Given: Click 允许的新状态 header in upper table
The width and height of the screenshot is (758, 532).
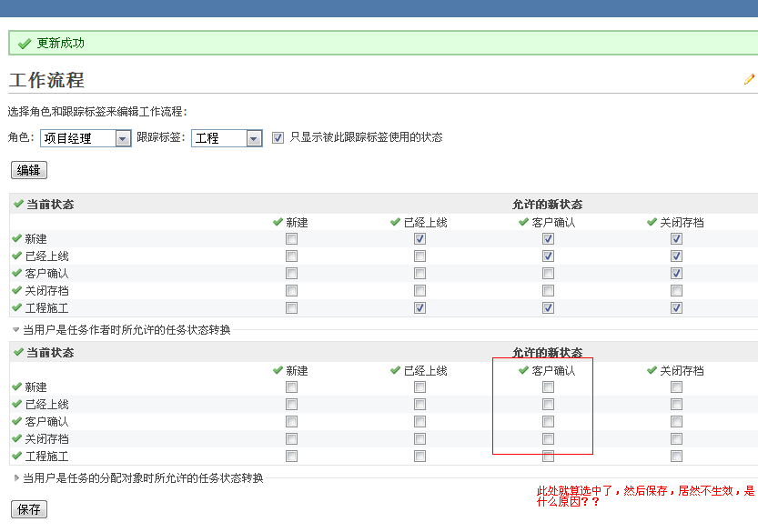Looking at the screenshot, I should [547, 204].
